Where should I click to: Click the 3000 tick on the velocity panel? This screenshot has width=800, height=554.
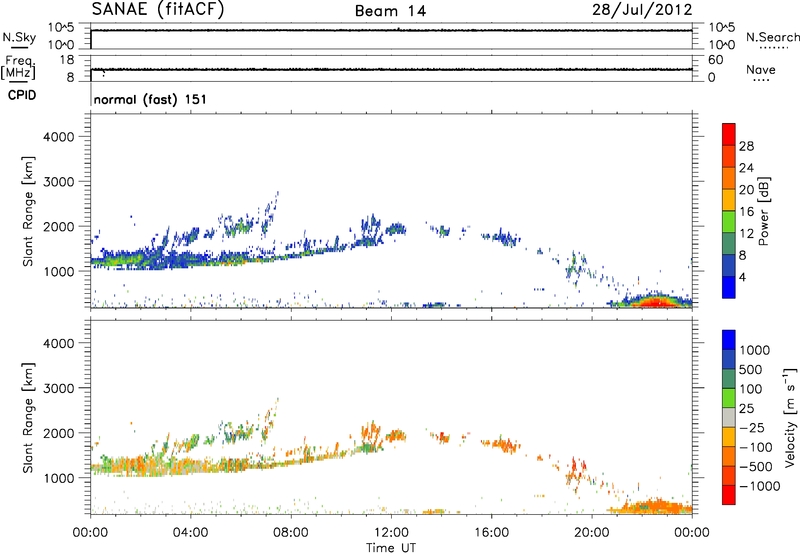(59, 388)
